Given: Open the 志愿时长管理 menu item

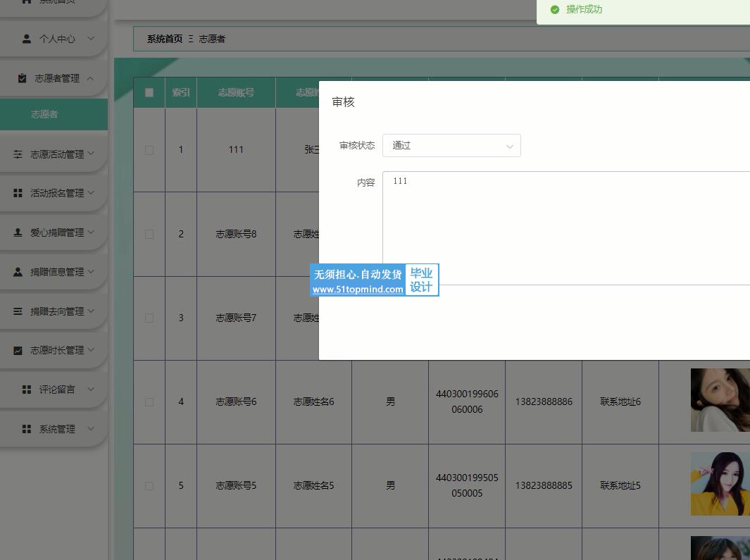Looking at the screenshot, I should point(54,350).
